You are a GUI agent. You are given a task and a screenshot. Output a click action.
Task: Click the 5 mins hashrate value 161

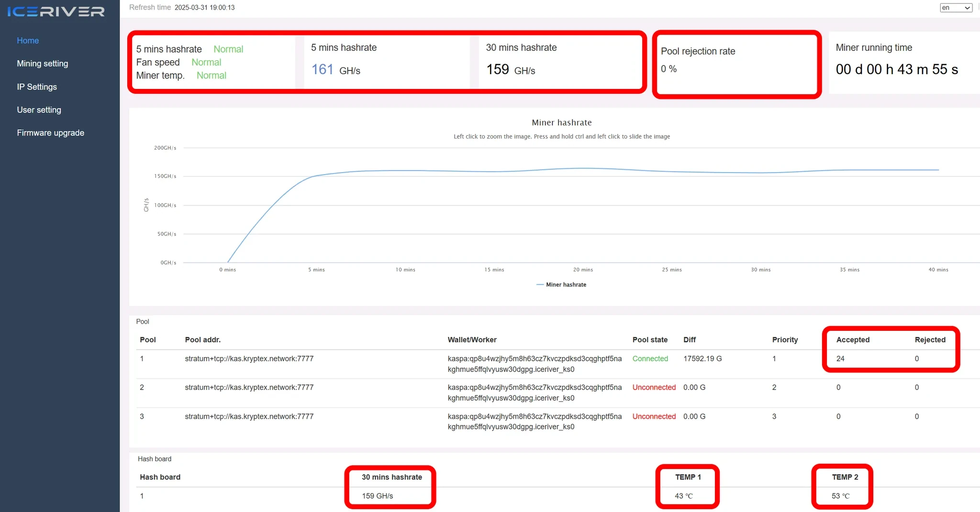(x=322, y=70)
